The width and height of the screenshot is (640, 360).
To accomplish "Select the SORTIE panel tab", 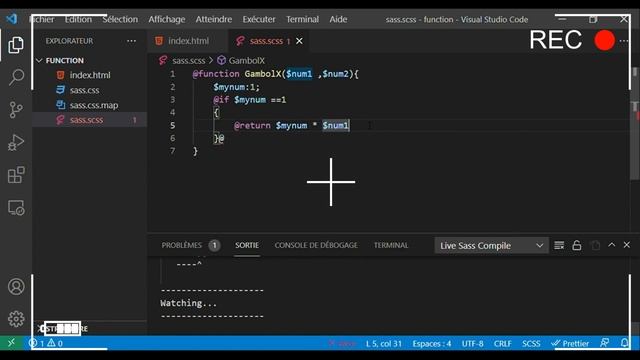I will [x=247, y=245].
